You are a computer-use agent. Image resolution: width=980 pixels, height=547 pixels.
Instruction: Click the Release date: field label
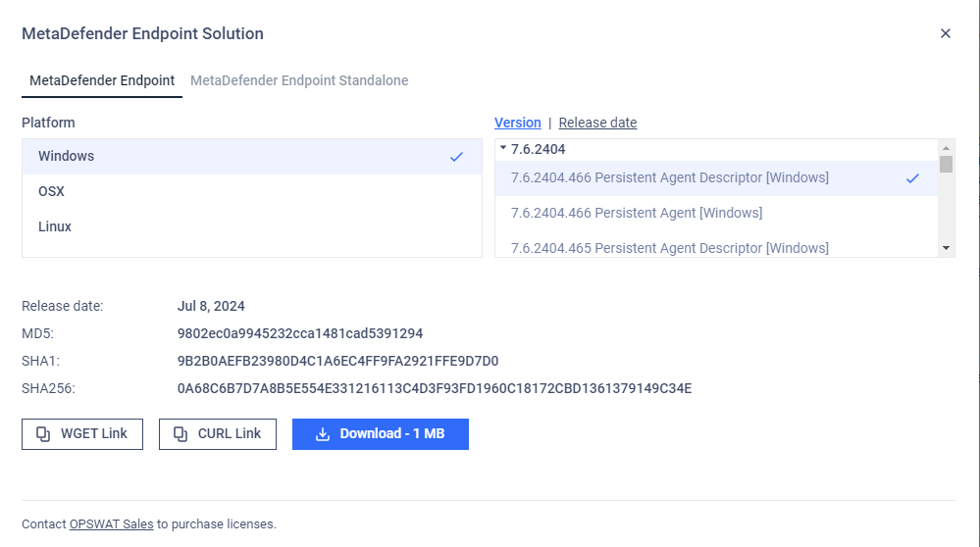point(63,306)
